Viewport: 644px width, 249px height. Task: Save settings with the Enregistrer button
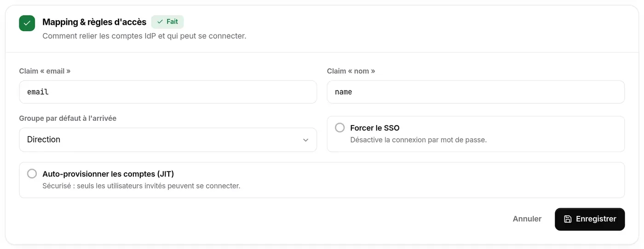[590, 219]
